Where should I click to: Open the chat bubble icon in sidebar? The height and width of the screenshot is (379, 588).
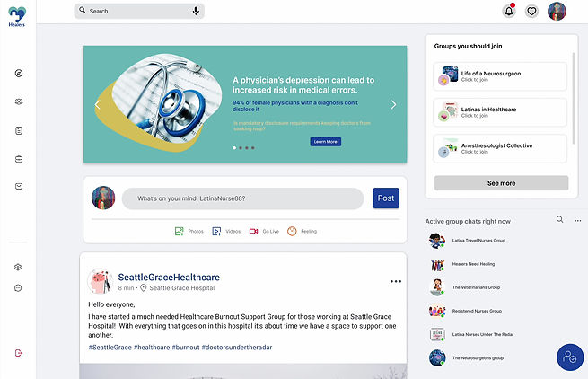point(18,288)
